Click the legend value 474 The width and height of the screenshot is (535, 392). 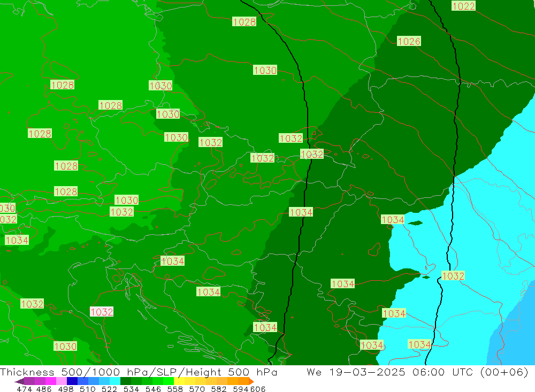pyautogui.click(x=24, y=389)
